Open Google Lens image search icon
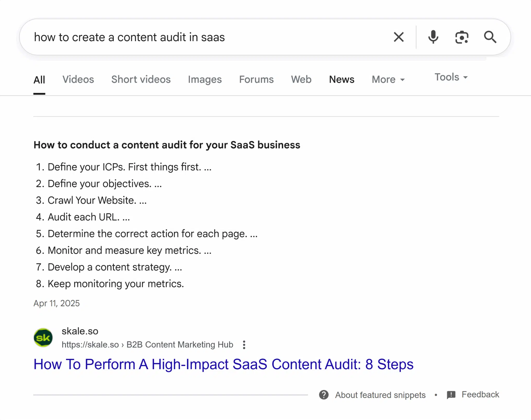Image resolution: width=531 pixels, height=420 pixels. [462, 37]
